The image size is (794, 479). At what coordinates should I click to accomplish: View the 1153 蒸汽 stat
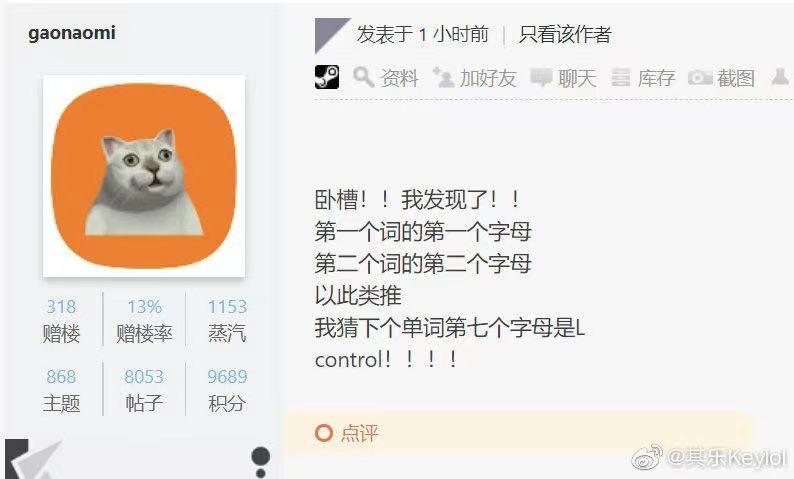227,320
